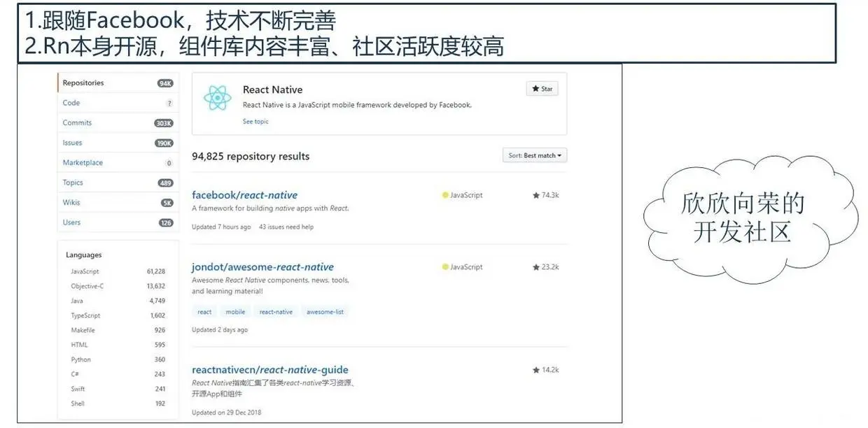The height and width of the screenshot is (428, 868).
Task: Star the React Native topic
Action: [542, 89]
